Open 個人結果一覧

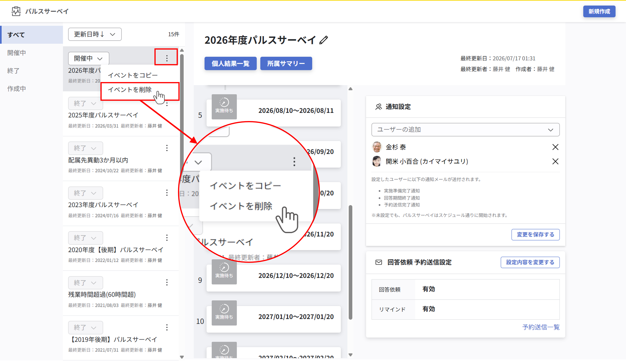(x=230, y=64)
